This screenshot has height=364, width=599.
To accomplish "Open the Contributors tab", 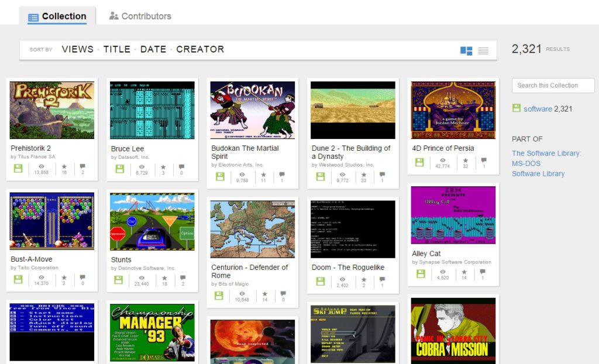I will click(140, 16).
